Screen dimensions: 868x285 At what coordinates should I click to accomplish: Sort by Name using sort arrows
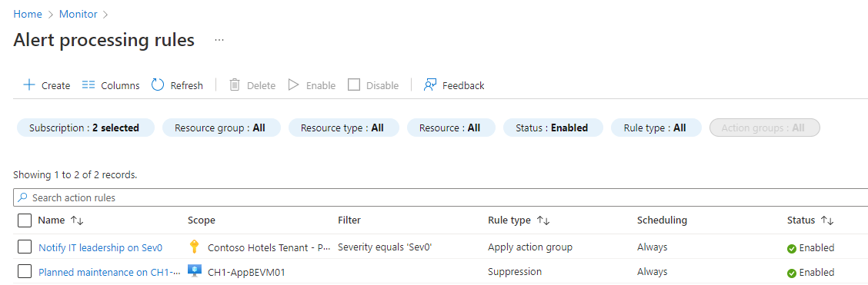point(77,220)
